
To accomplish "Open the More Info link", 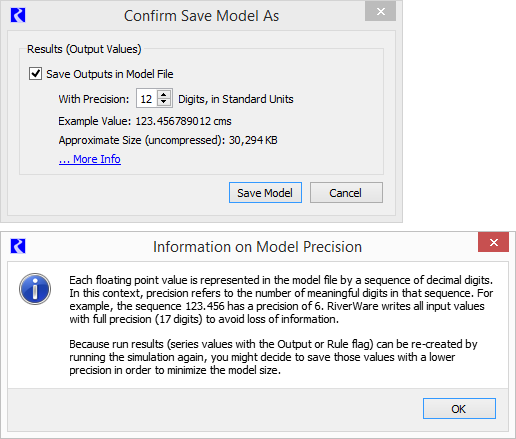I will [x=90, y=159].
